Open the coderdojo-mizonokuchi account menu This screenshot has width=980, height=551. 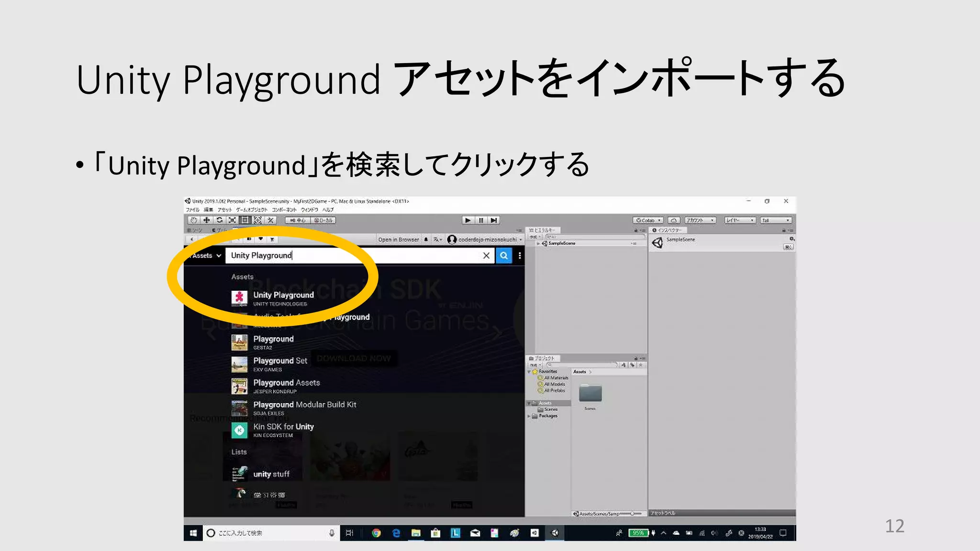pos(485,240)
